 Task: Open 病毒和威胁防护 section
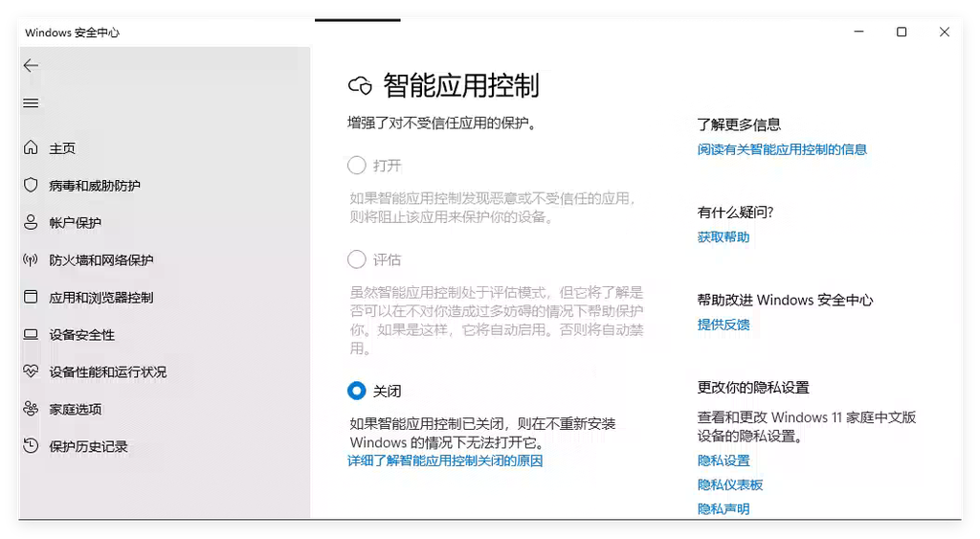coord(95,186)
